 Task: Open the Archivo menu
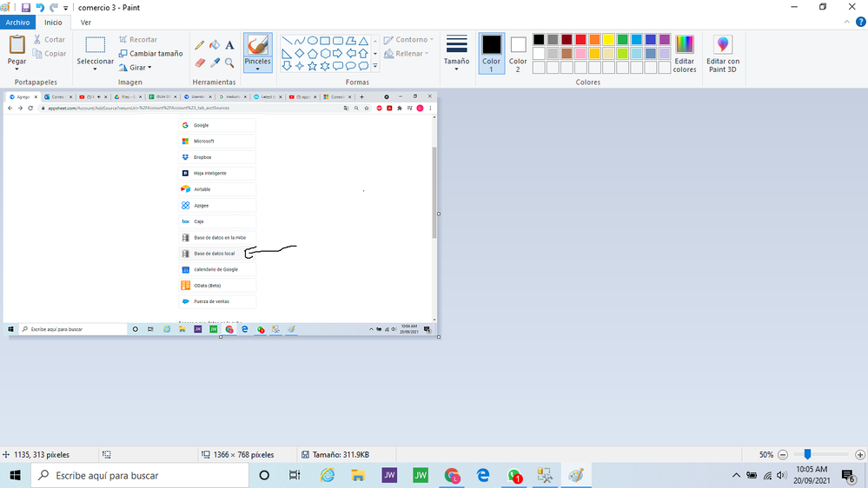(17, 22)
